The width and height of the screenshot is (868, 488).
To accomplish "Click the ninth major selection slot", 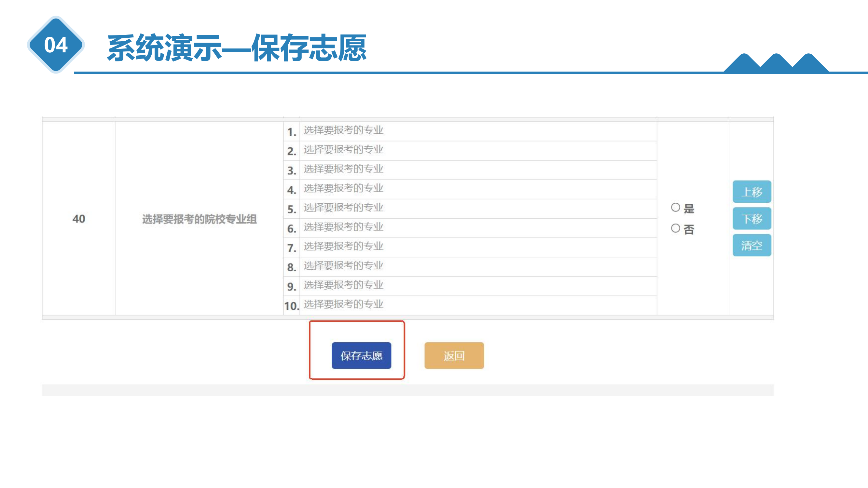I will point(472,285).
